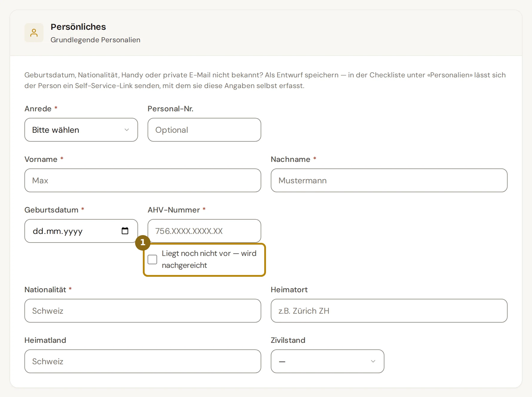Focus the Heimatland input field
The image size is (532, 397).
[x=143, y=361]
